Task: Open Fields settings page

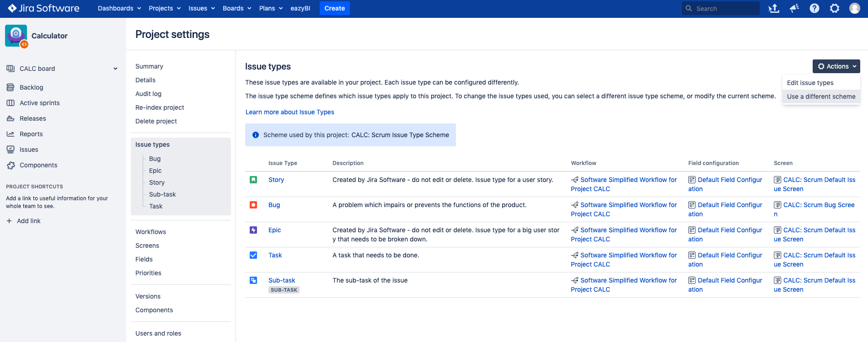Action: pyautogui.click(x=144, y=259)
